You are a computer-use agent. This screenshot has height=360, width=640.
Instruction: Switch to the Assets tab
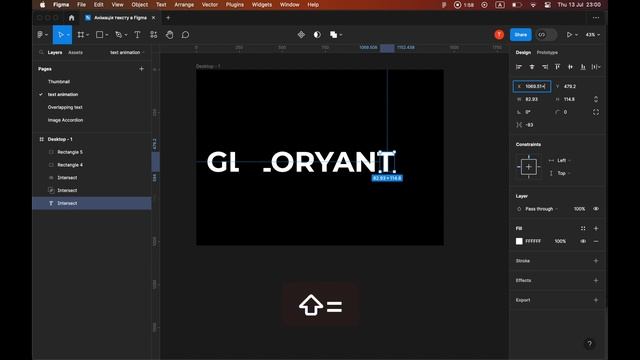pos(76,52)
